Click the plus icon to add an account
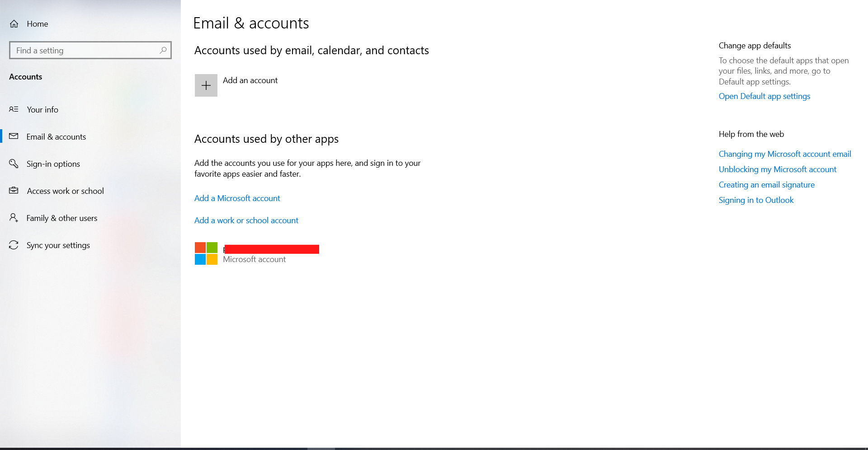 [206, 85]
